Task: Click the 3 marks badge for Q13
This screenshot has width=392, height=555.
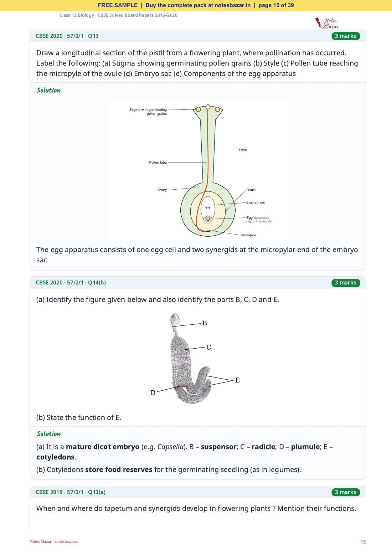Action: coord(346,36)
